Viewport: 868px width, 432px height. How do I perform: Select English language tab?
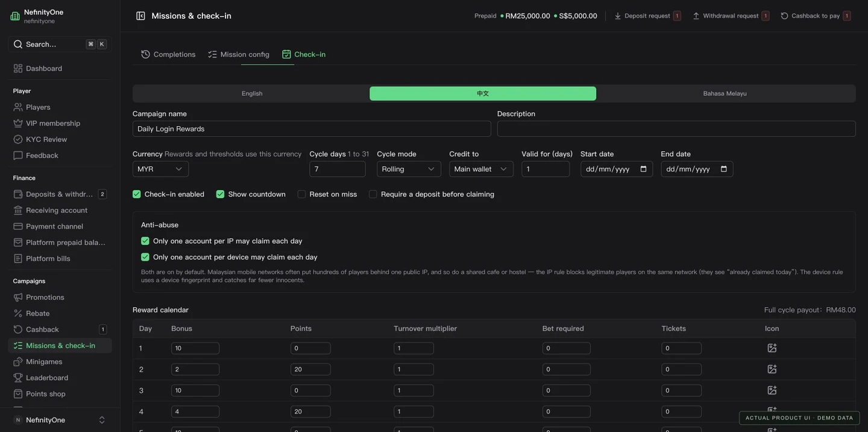click(252, 94)
